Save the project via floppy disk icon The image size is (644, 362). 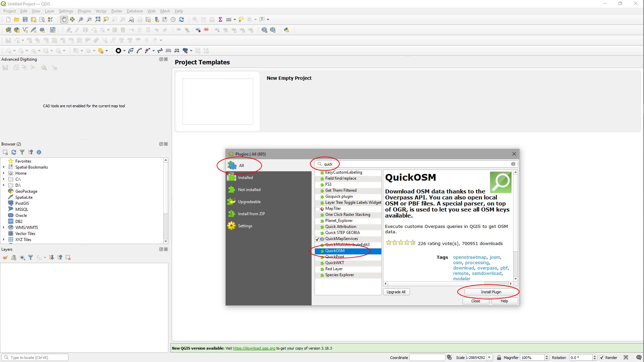[x=25, y=19]
